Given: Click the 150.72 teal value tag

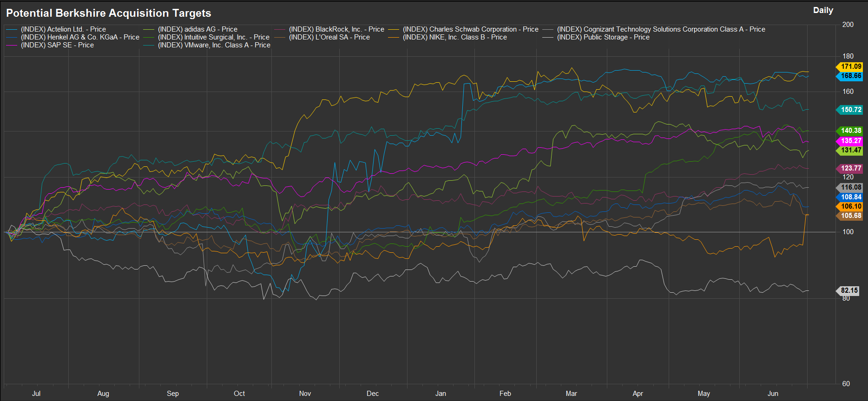Looking at the screenshot, I should (x=849, y=110).
